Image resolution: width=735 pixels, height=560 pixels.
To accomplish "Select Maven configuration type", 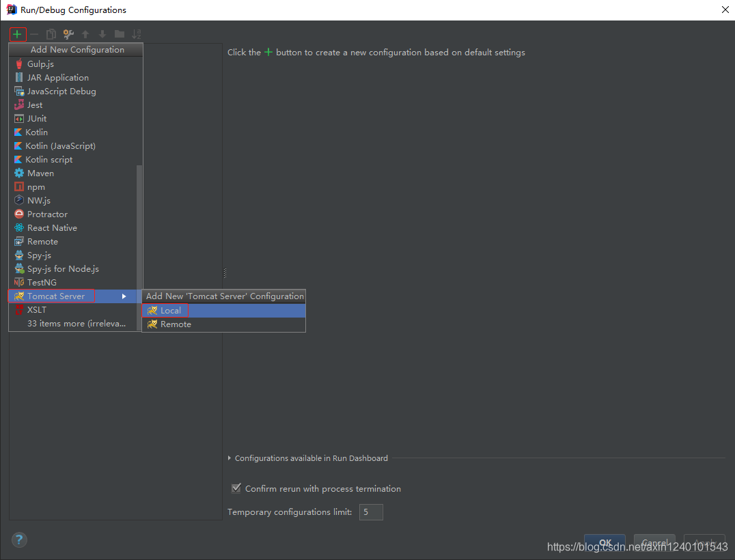I will [x=72, y=173].
